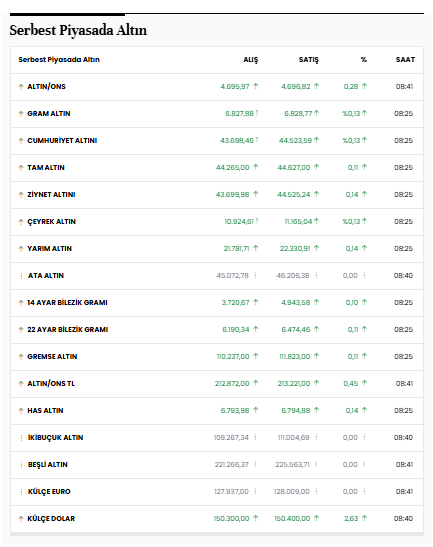Open the CUMHURİYET ALTINI row link

point(62,141)
